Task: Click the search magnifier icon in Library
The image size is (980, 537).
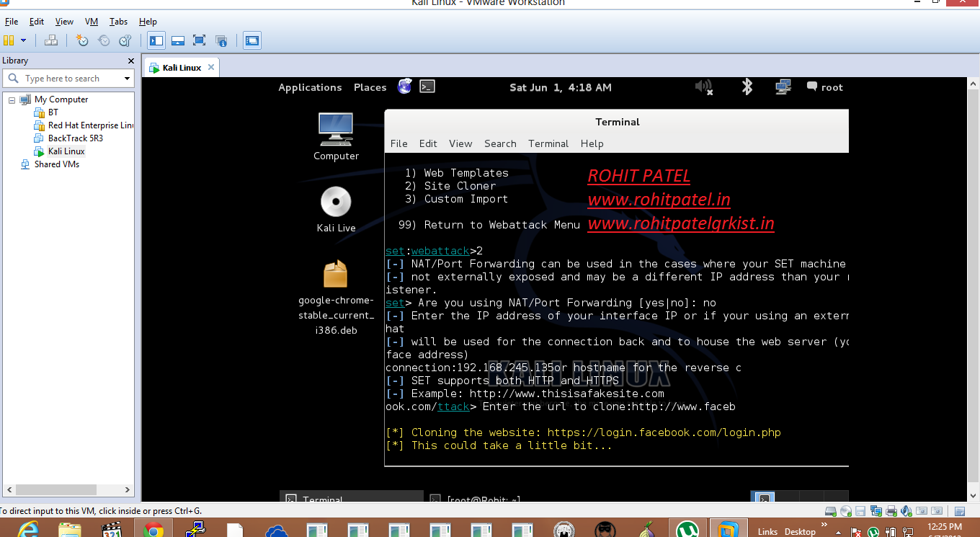Action: coord(13,79)
